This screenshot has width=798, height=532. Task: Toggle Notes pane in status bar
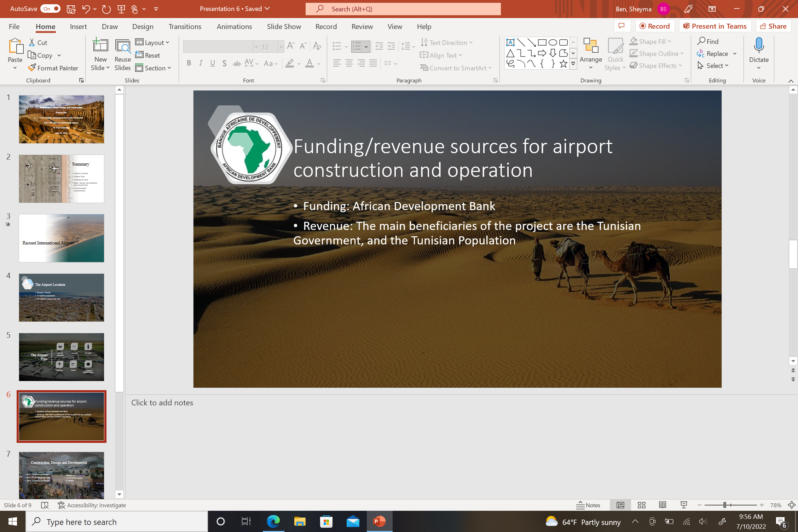pyautogui.click(x=588, y=505)
